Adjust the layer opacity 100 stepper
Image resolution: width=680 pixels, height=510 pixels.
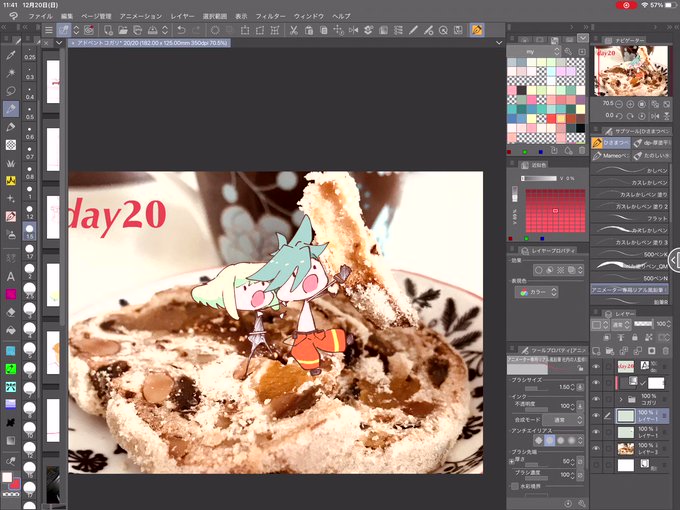667,324
